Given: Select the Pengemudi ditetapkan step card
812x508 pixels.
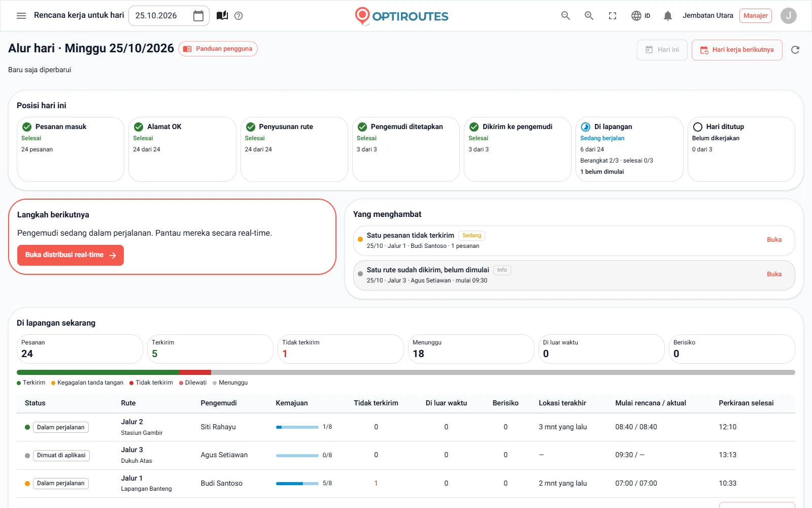Looking at the screenshot, I should click(405, 149).
